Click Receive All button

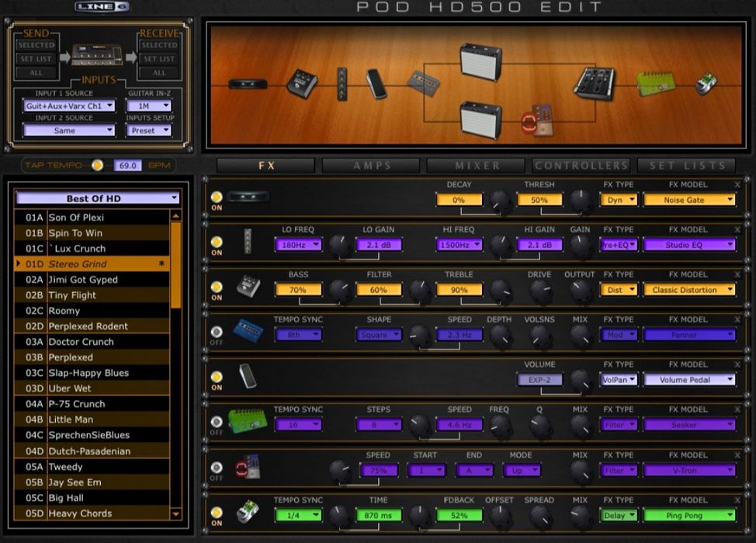[159, 73]
